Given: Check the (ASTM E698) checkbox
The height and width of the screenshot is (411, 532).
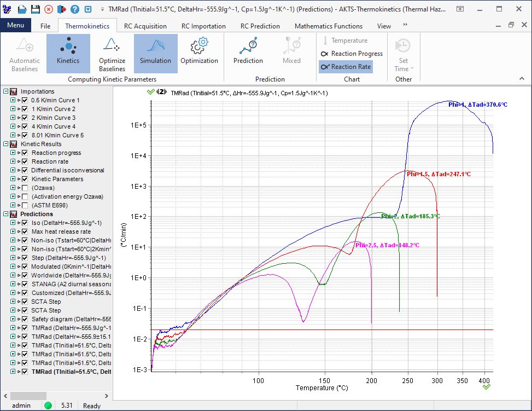Looking at the screenshot, I should pyautogui.click(x=25, y=205).
